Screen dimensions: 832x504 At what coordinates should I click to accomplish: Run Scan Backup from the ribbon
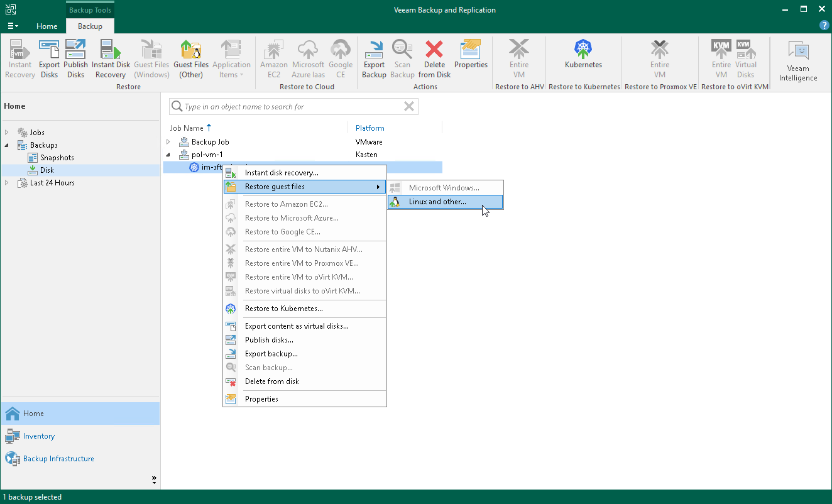pyautogui.click(x=402, y=59)
